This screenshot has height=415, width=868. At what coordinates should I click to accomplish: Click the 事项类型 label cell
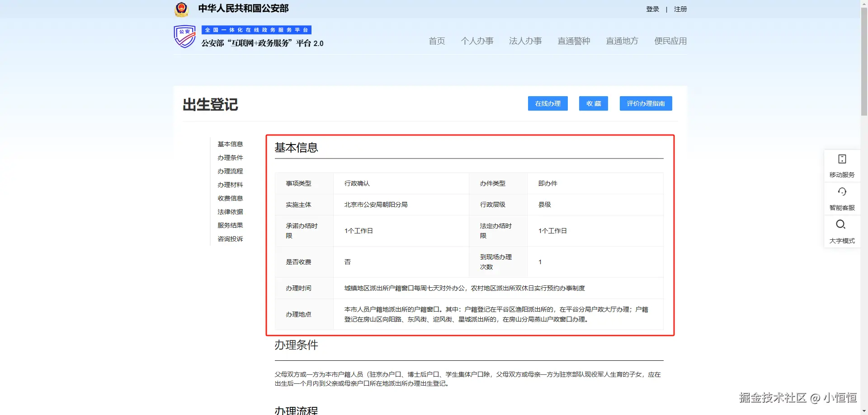coord(304,183)
